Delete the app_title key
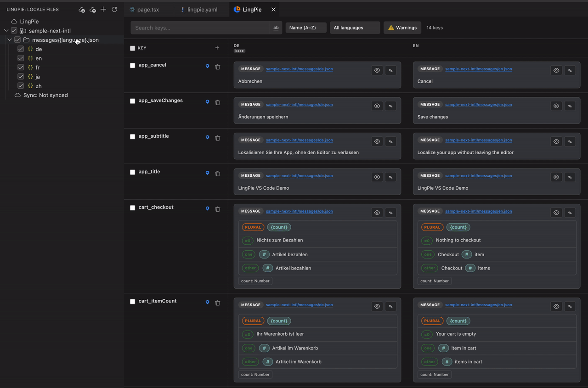This screenshot has height=388, width=588. [x=218, y=173]
